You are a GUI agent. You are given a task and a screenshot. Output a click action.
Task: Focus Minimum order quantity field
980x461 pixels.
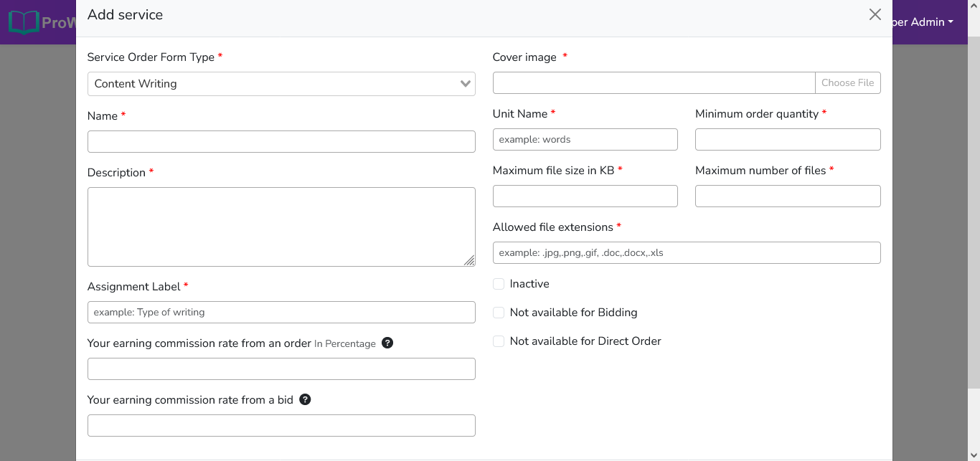tap(788, 139)
